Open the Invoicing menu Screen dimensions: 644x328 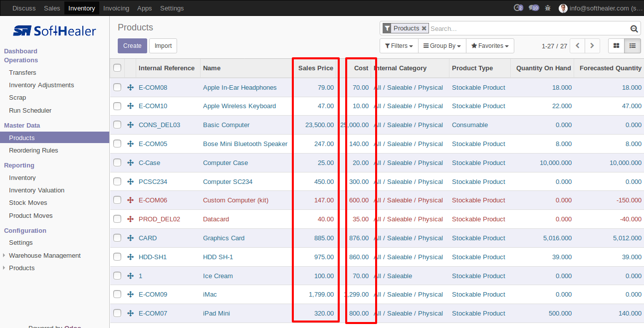116,8
